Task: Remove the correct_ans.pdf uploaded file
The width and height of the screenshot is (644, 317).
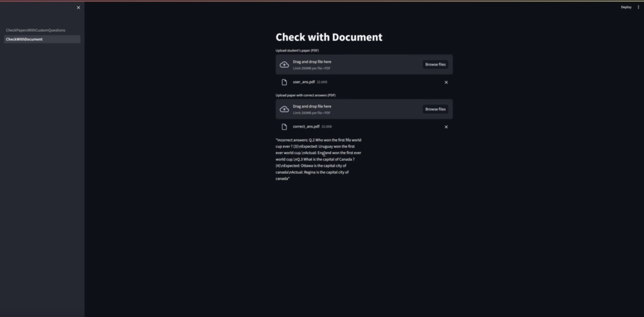Action: (446, 127)
